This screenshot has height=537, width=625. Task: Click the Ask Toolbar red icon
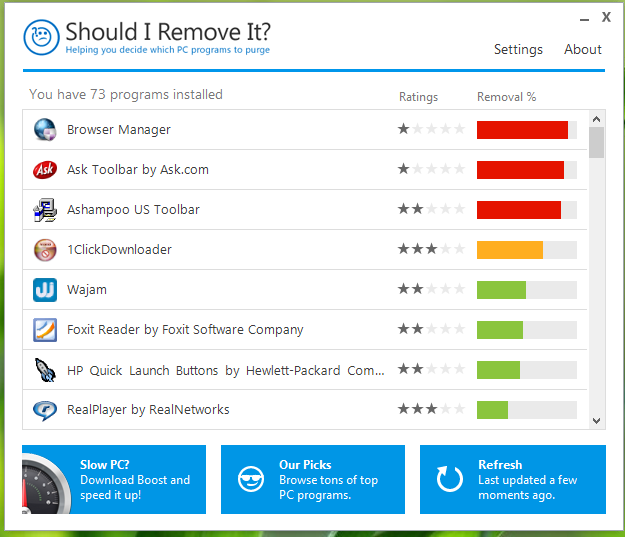pyautogui.click(x=45, y=170)
